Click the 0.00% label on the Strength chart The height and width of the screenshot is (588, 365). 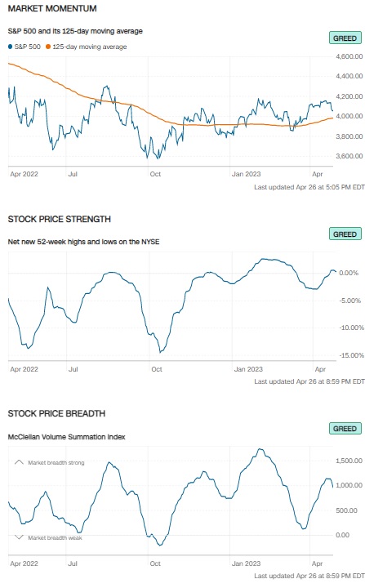click(x=349, y=273)
